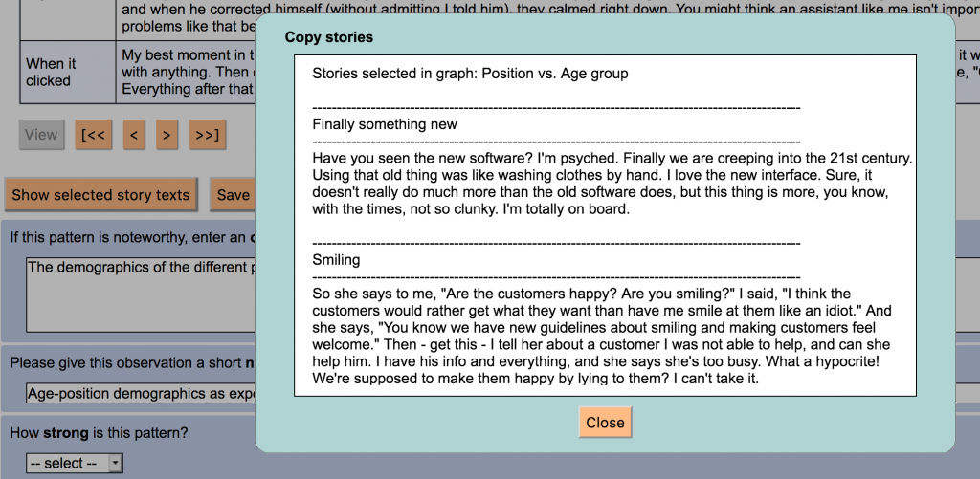Close the Copy stories dialog
The image size is (980, 479).
[x=605, y=423]
